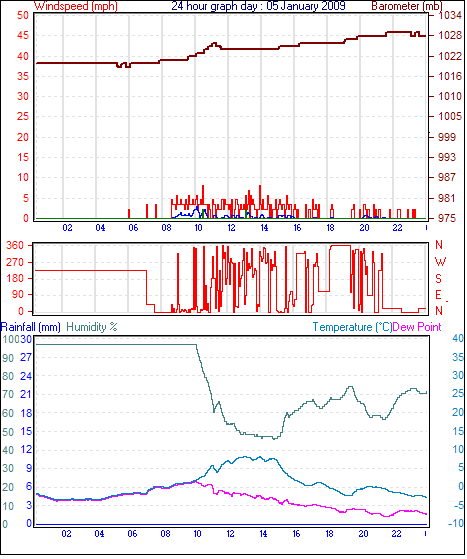This screenshot has width=467, height=559.
Task: Click the 360 wind direction axis value
Action: pyautogui.click(x=15, y=245)
